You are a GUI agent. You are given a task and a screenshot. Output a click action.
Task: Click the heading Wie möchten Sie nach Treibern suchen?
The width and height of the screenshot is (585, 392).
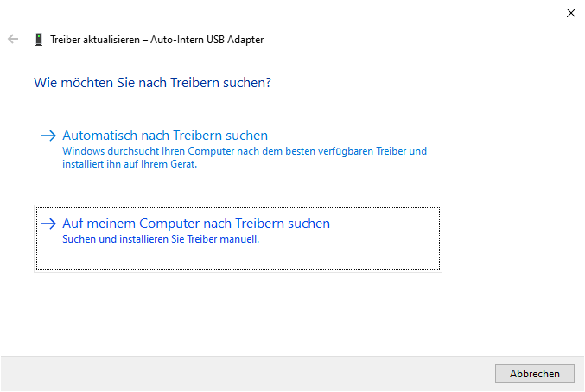(153, 83)
